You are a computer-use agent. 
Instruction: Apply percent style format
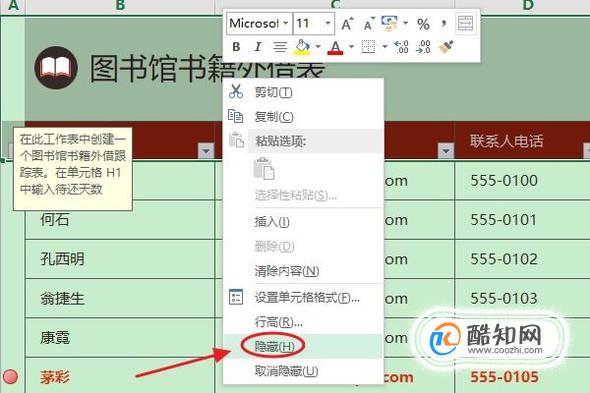(423, 24)
